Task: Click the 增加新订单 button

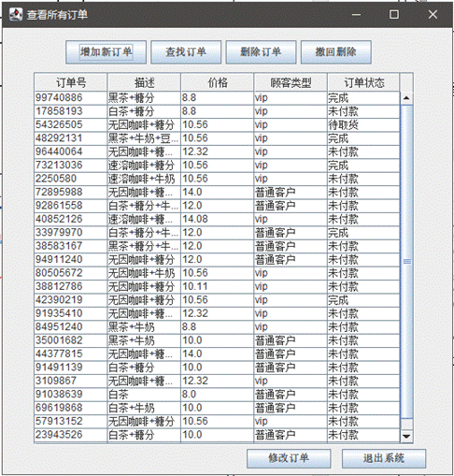Action: pyautogui.click(x=106, y=52)
